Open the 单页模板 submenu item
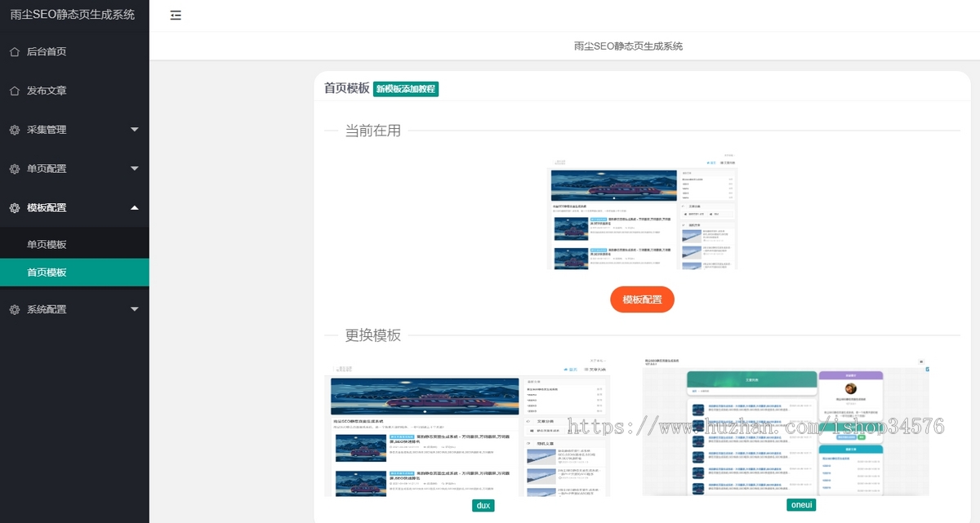Screen dimensions: 980x523 pos(47,245)
